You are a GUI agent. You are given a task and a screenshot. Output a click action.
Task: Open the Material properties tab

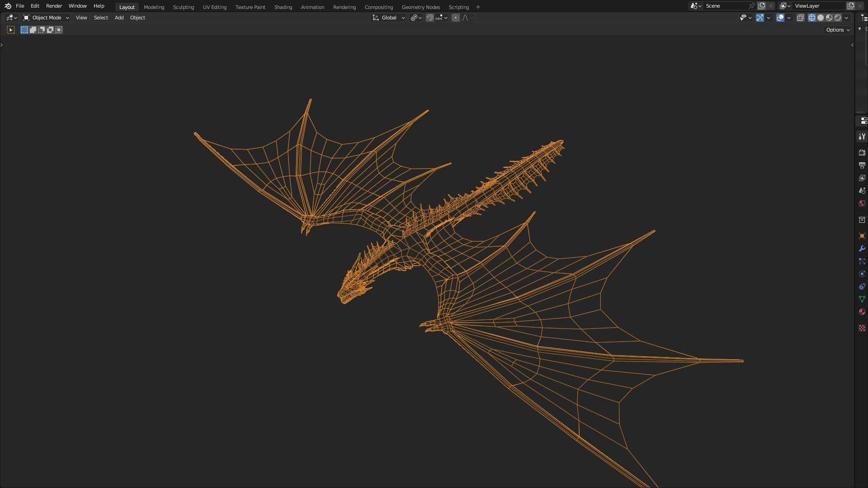862,312
